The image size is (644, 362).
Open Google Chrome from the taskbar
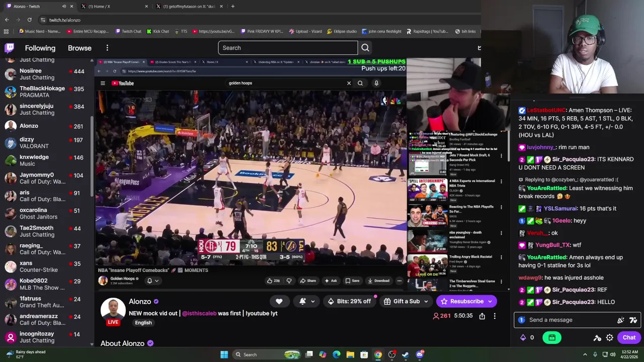point(378,354)
